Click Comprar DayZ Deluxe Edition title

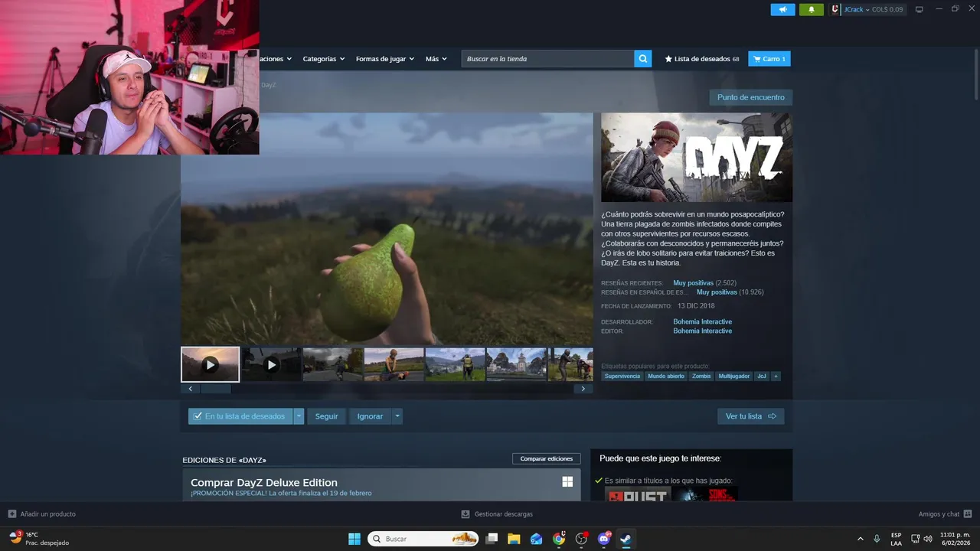tap(264, 482)
